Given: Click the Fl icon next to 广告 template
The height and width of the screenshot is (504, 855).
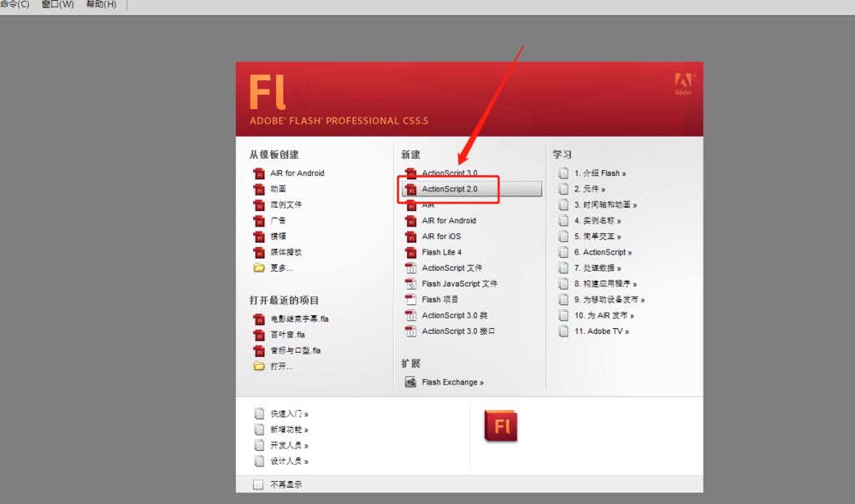Looking at the screenshot, I should 259,220.
